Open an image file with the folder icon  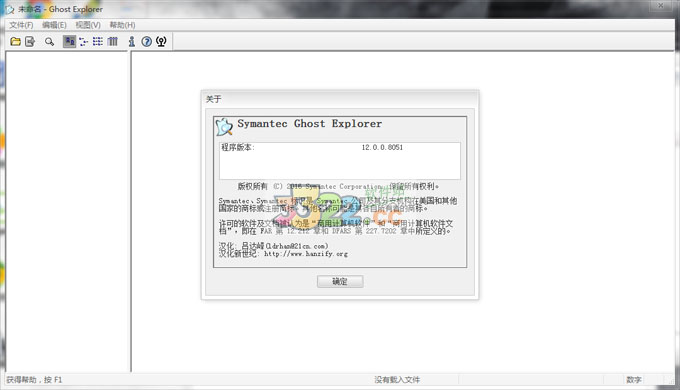[16, 42]
